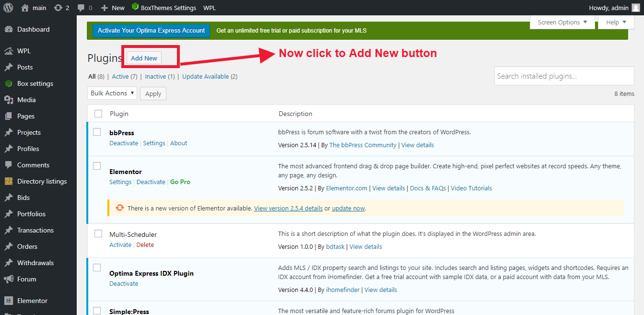Click the home icon beside 'main'
644x315 pixels.
(25, 8)
